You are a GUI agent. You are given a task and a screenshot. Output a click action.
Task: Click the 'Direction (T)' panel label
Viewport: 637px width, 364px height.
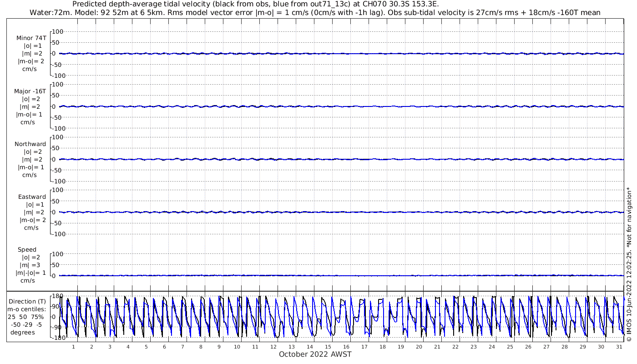click(27, 301)
